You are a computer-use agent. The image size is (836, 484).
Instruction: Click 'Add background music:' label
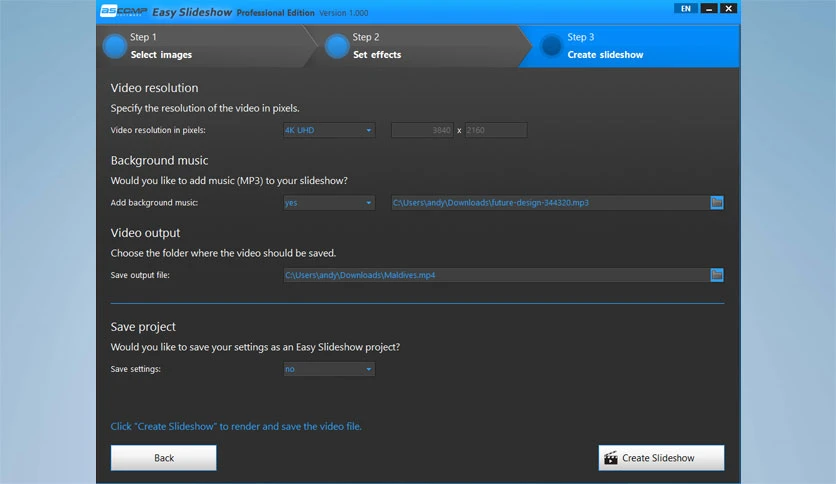pos(154,203)
